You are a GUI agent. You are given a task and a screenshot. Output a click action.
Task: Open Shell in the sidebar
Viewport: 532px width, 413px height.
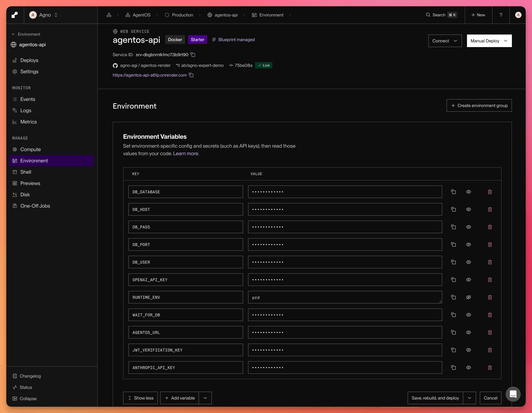point(26,172)
